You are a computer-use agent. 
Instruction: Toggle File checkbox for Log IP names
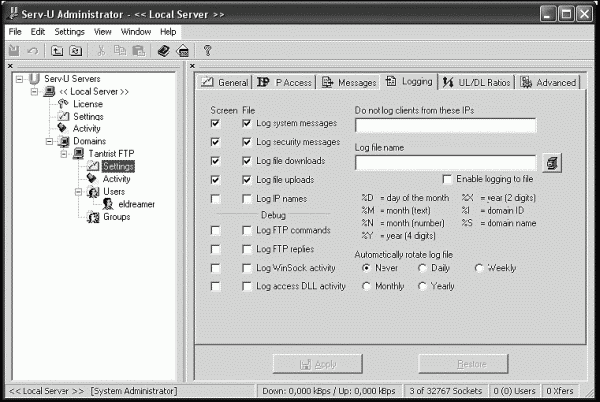coord(247,199)
